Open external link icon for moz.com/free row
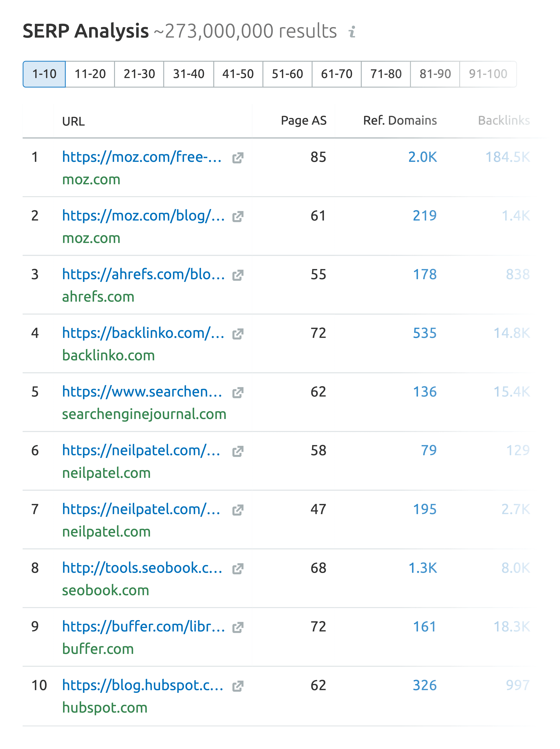This screenshot has height=749, width=560. point(238,158)
